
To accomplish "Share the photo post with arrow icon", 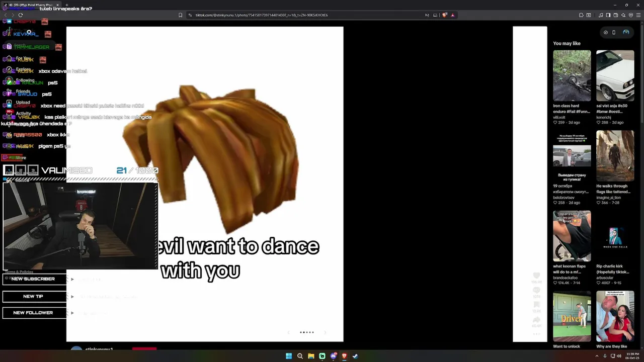I will [536, 320].
